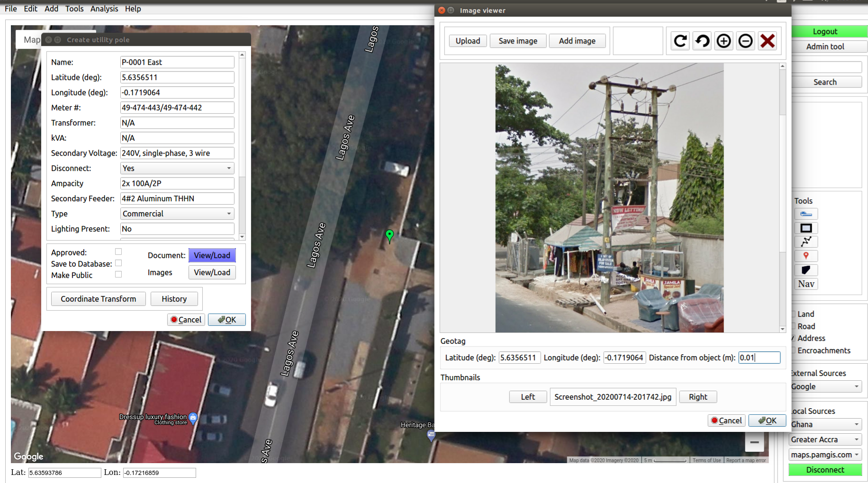Click the green Logout button
Viewport: 868px width, 483px height.
[825, 31]
